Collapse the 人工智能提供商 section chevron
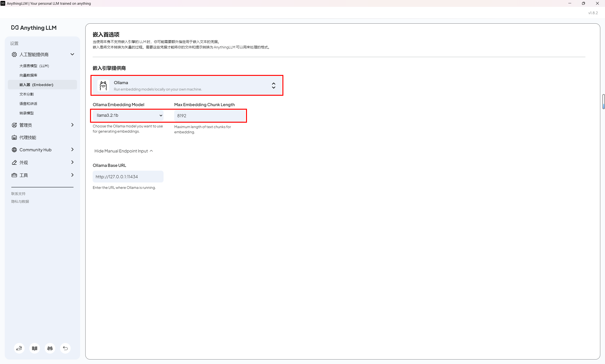Image resolution: width=605 pixels, height=364 pixels. click(x=72, y=54)
